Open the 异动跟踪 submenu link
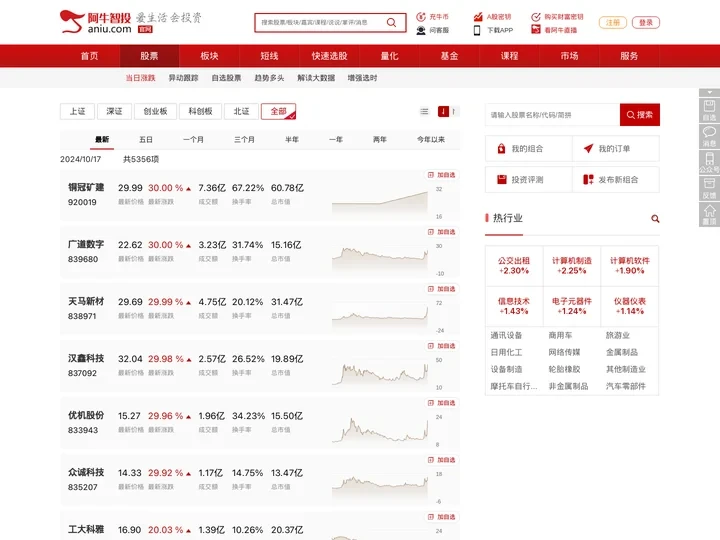This screenshot has height=540, width=720. coord(183,78)
